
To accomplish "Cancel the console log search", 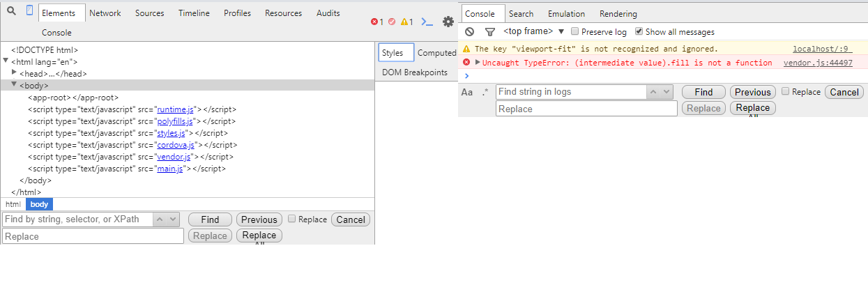I will 844,92.
